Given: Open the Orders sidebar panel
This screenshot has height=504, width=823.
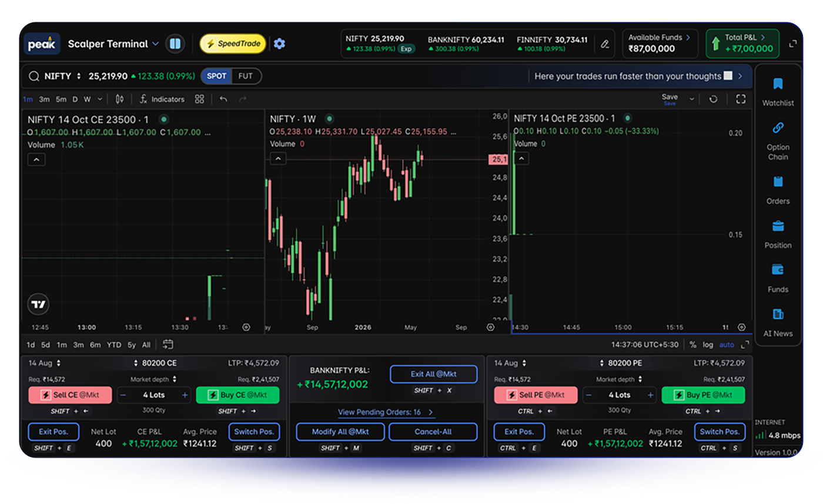Looking at the screenshot, I should point(778,190).
